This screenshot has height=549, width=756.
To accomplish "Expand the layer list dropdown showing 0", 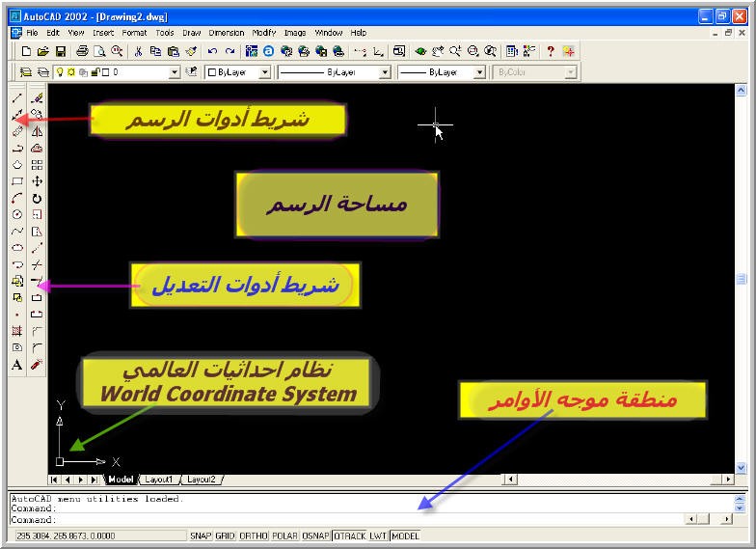I will tap(175, 72).
